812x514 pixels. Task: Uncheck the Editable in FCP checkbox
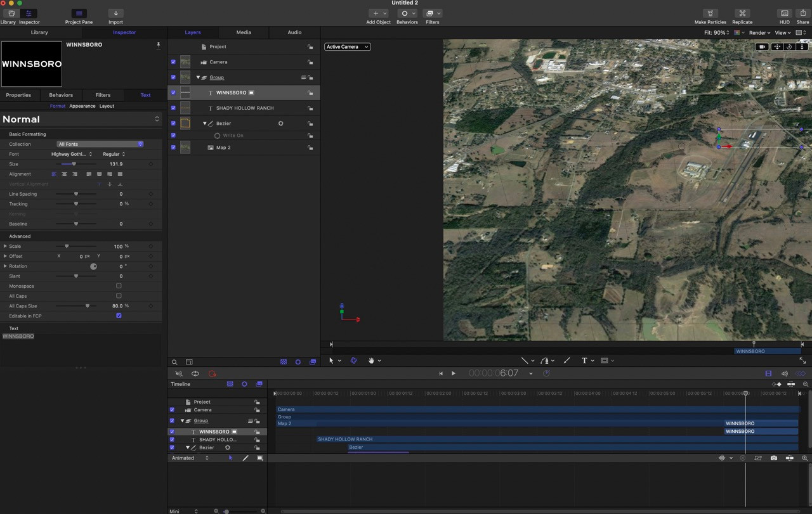coord(119,316)
